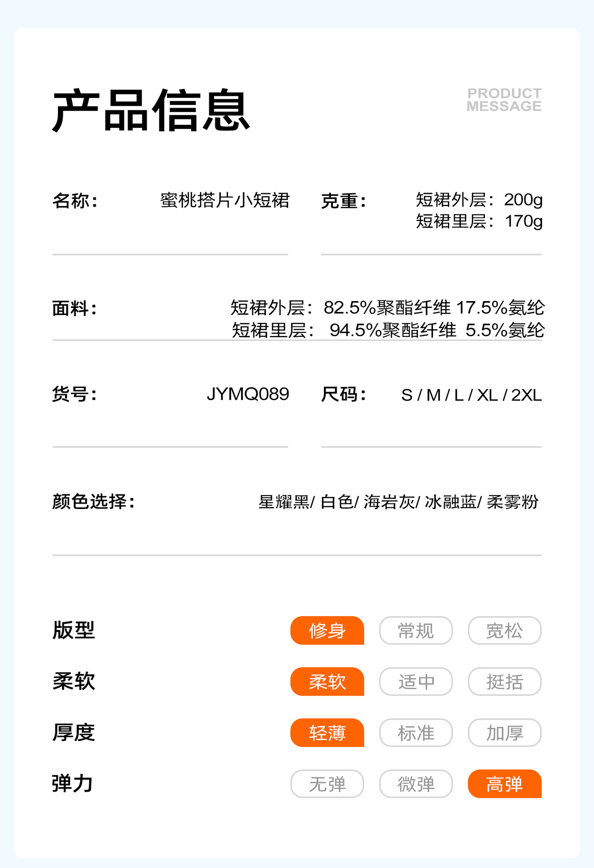Image resolution: width=594 pixels, height=868 pixels.
Task: Select the 微弹 elasticity pill
Action: (416, 783)
